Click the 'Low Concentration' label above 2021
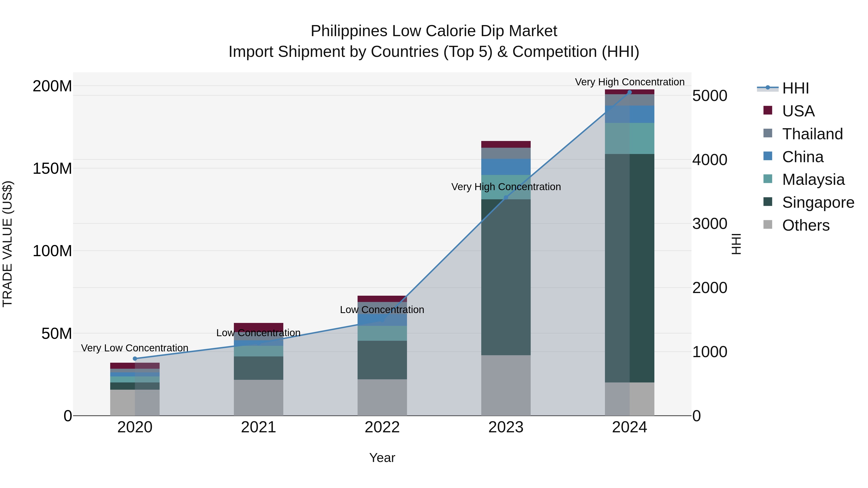 tap(258, 333)
